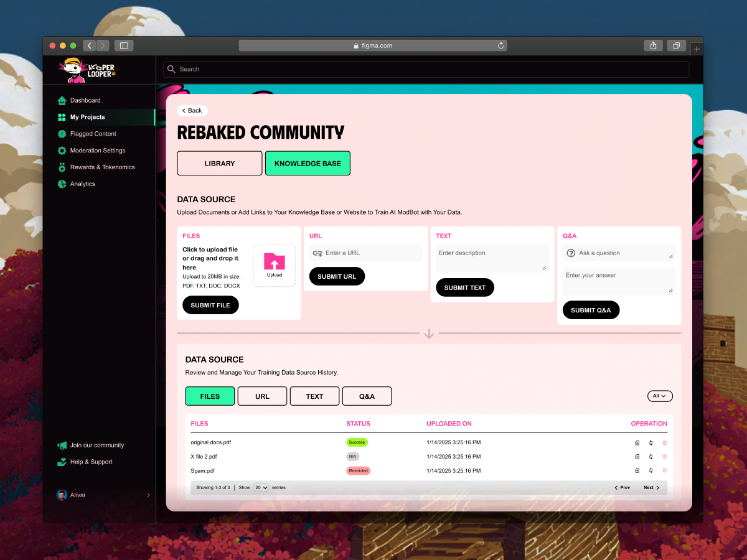Open the entries-per-page dropdown showing 20
This screenshot has height=560, width=747.
coord(261,488)
